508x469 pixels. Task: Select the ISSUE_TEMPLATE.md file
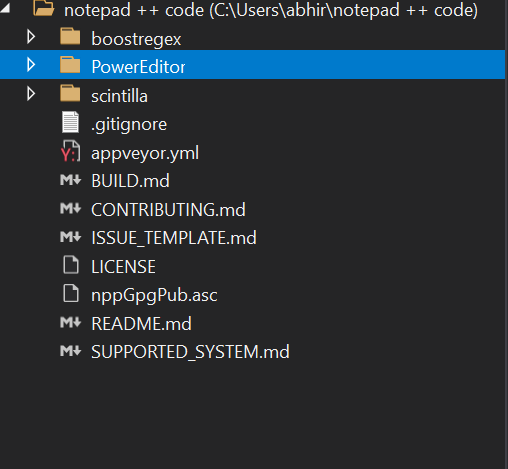[174, 238]
